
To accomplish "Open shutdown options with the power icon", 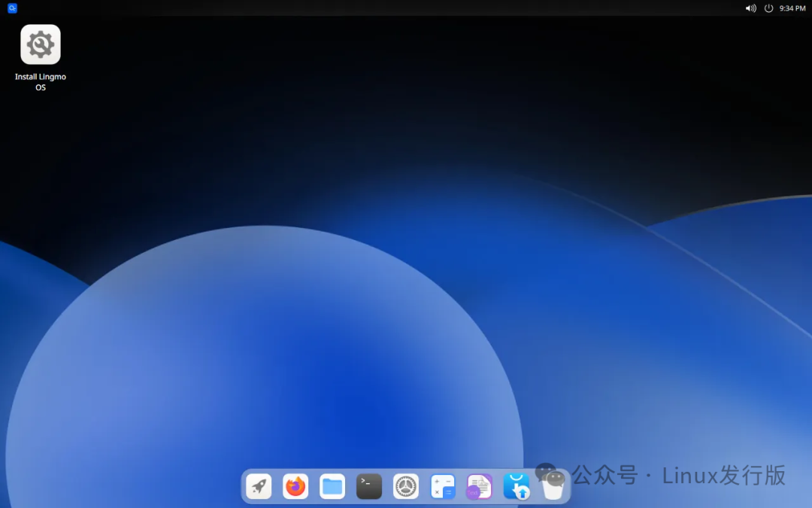I will coord(768,8).
